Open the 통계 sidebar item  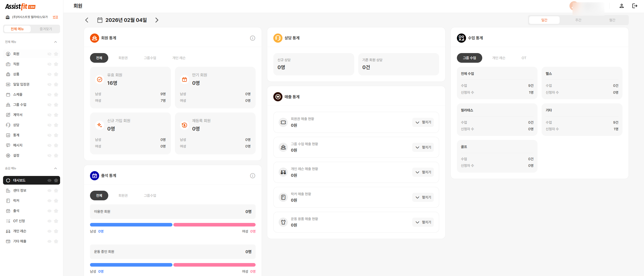(x=16, y=135)
